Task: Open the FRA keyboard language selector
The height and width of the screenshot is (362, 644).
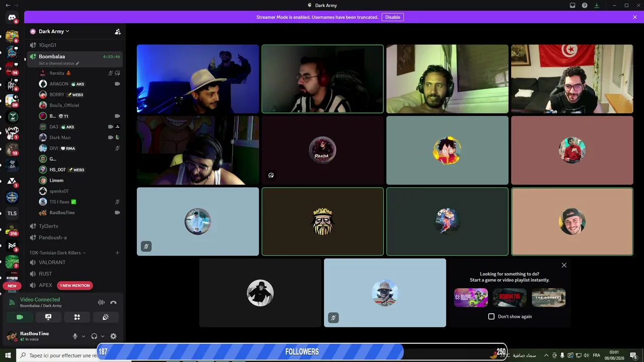Action: 596,355
